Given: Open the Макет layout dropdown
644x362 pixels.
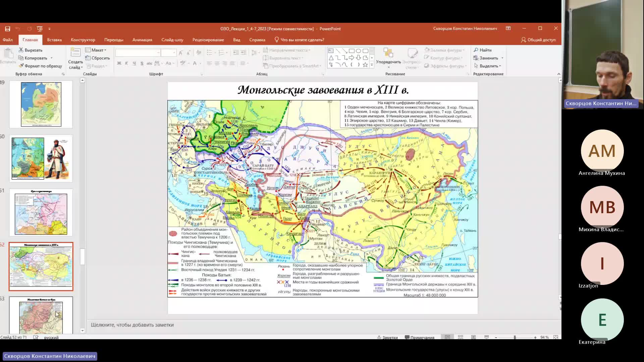Looking at the screenshot, I should 96,50.
